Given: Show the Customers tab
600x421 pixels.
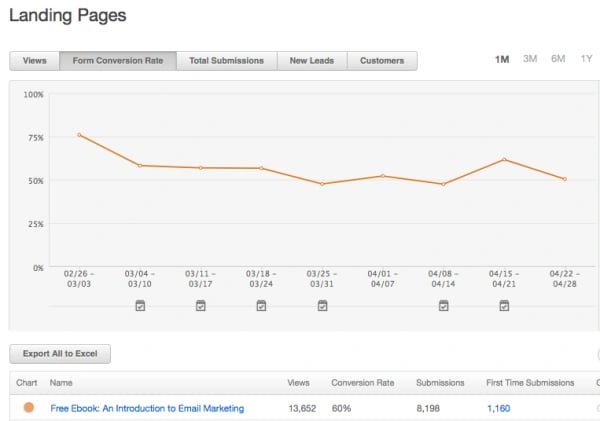Looking at the screenshot, I should coord(382,61).
